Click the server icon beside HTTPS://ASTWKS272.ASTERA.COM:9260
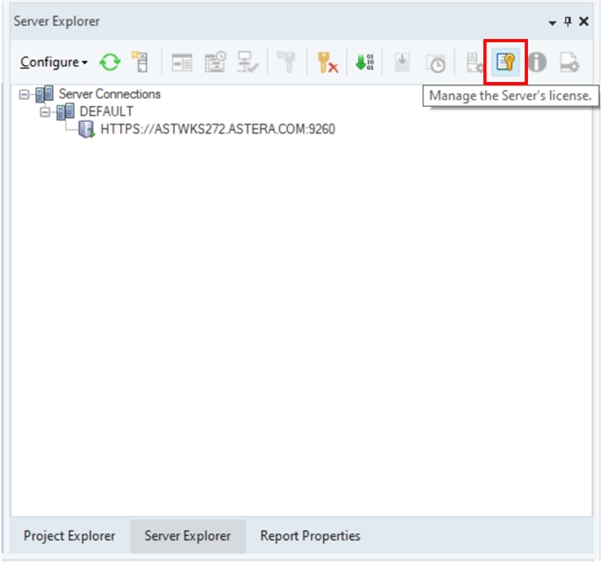Screen dimensions: 602x563 (x=86, y=129)
